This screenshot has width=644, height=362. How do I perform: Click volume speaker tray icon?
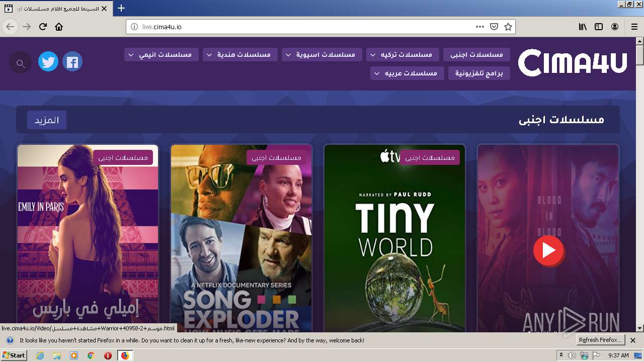[572, 355]
